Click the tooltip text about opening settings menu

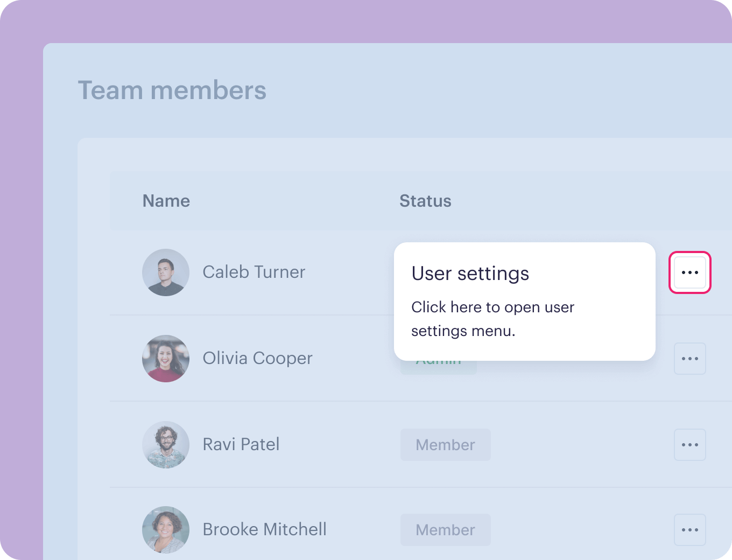493,319
